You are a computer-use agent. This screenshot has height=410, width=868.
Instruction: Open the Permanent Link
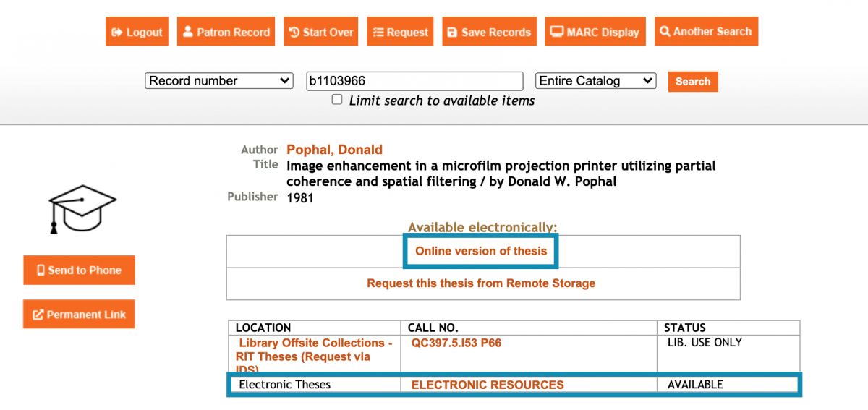(79, 315)
